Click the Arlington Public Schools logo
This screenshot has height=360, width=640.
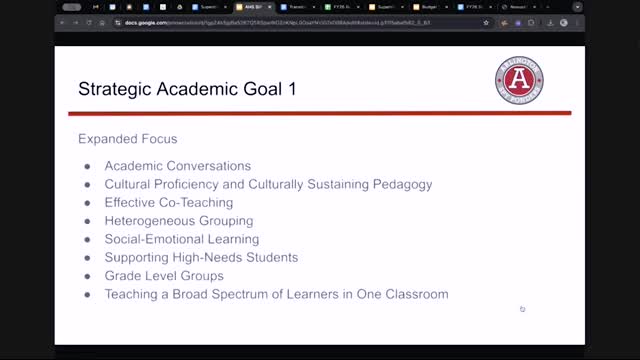coord(519,80)
